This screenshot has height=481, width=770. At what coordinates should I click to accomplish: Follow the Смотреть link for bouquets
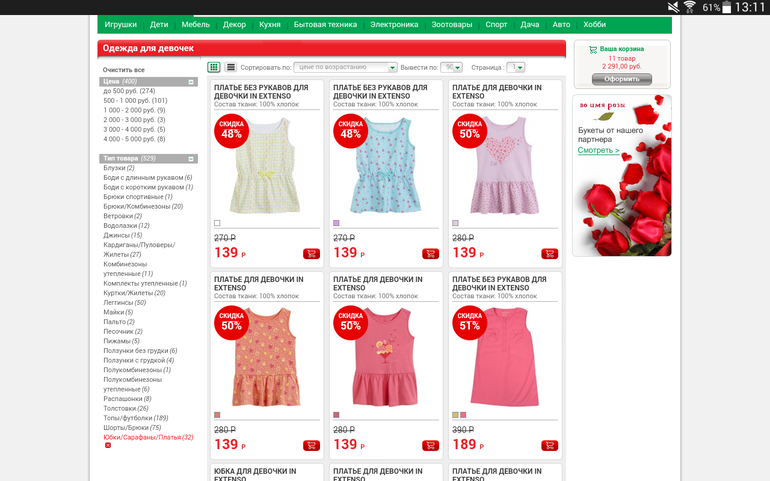click(x=598, y=150)
